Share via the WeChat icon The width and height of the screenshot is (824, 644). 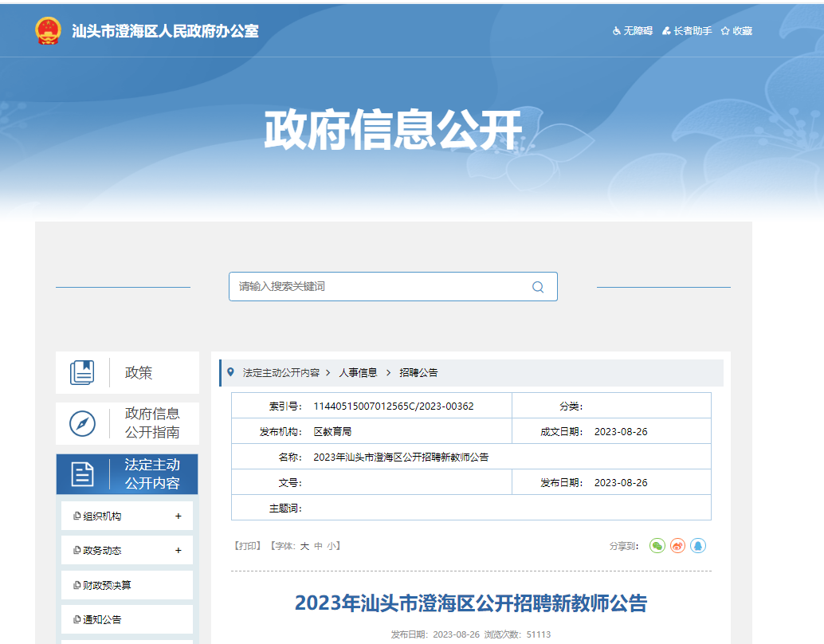pos(657,546)
